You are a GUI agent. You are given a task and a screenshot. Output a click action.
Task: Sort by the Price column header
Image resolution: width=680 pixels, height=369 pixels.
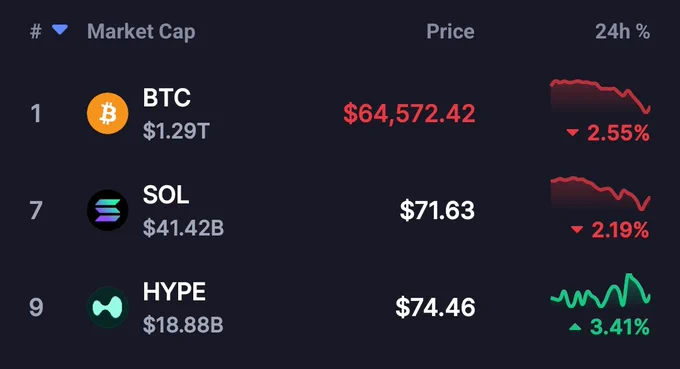point(450,32)
